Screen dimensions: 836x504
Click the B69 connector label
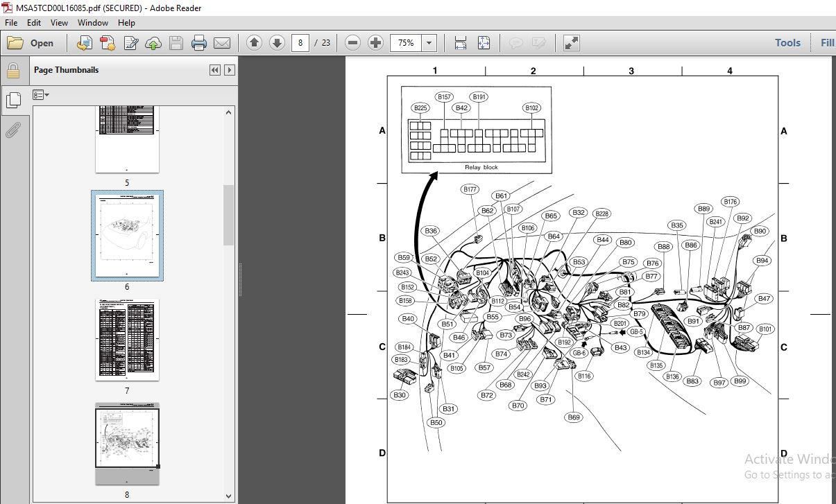[x=573, y=417]
